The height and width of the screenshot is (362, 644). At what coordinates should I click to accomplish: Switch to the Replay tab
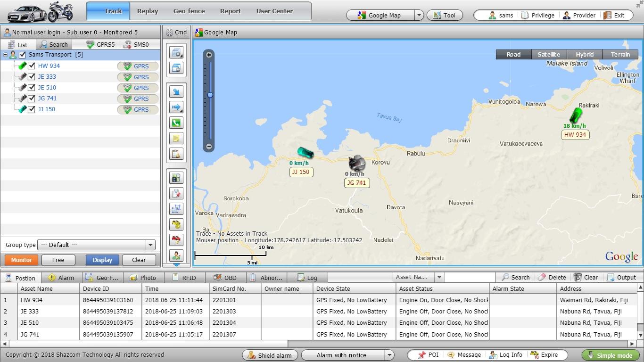(148, 11)
